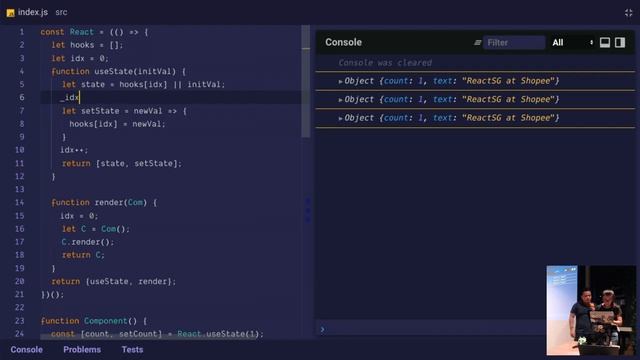Image resolution: width=640 pixels, height=360 pixels.
Task: Click 'C.render();' on line 17
Action: (87, 242)
